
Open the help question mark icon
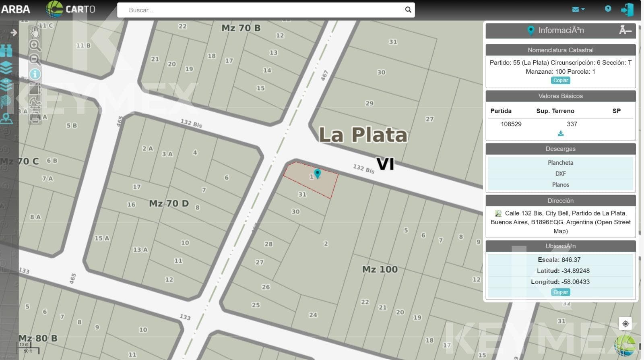click(608, 9)
